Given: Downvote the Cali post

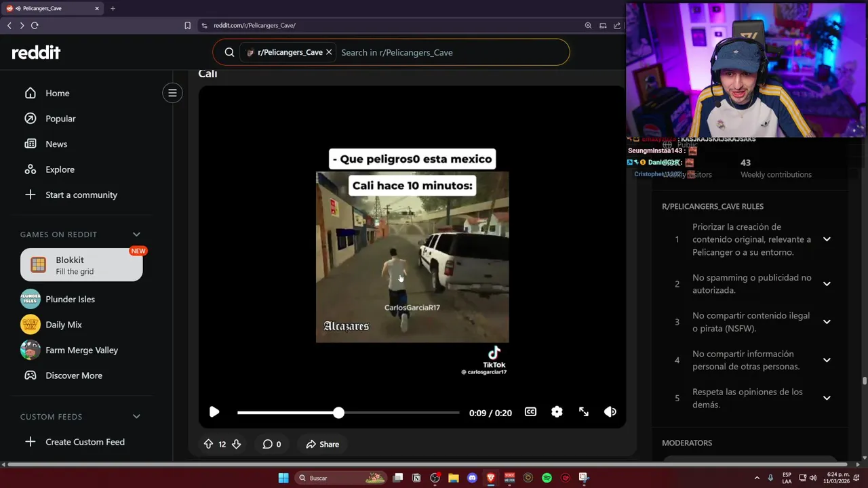Looking at the screenshot, I should (x=236, y=444).
